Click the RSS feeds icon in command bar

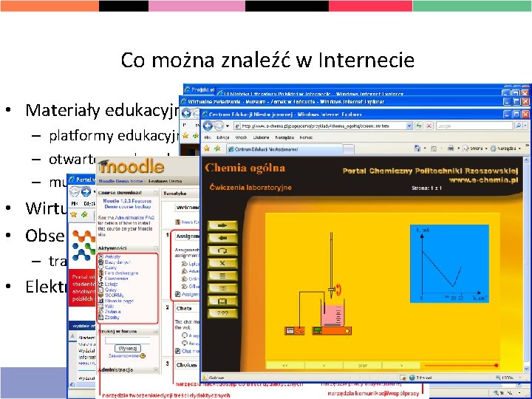tap(433, 149)
